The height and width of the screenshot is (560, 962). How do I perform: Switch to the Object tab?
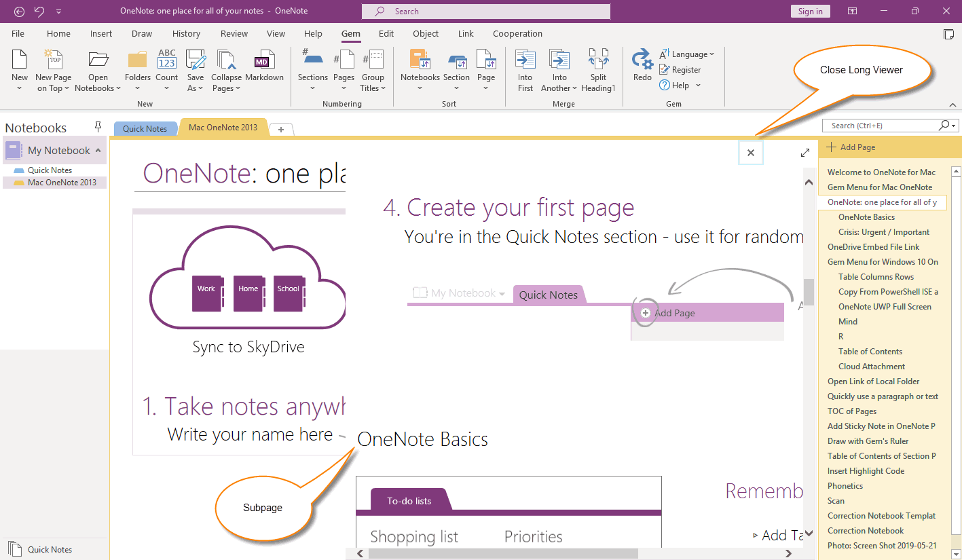click(426, 34)
